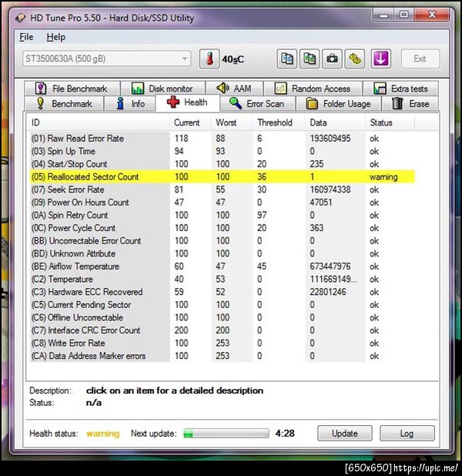Click the data value 160974338
The image size is (462, 476).
point(330,189)
